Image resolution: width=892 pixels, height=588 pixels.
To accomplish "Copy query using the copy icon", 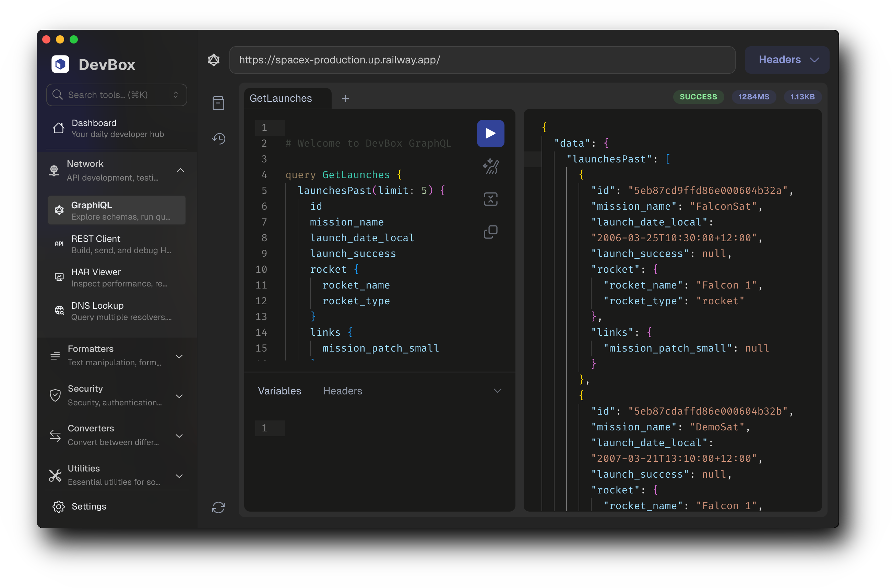I will 490,232.
